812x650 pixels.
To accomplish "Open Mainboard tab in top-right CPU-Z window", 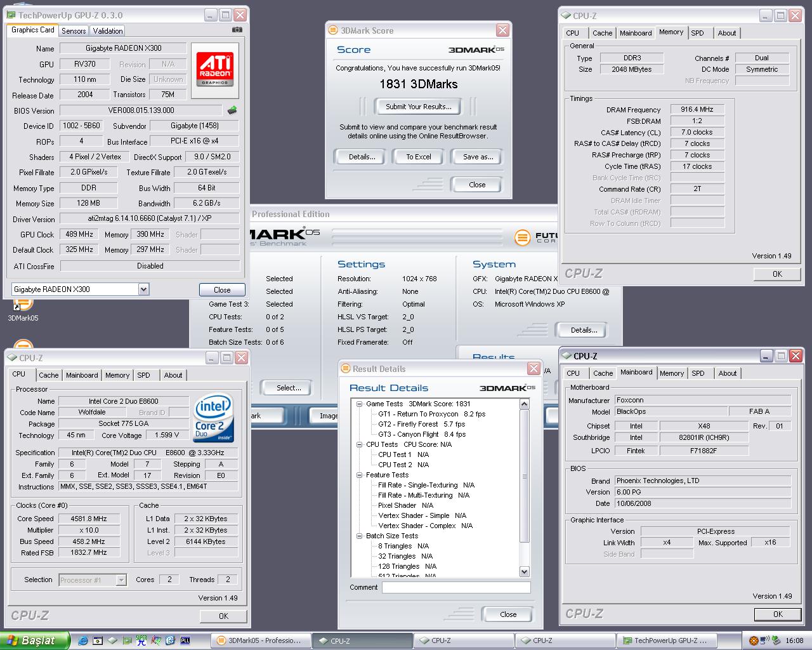I will point(636,33).
